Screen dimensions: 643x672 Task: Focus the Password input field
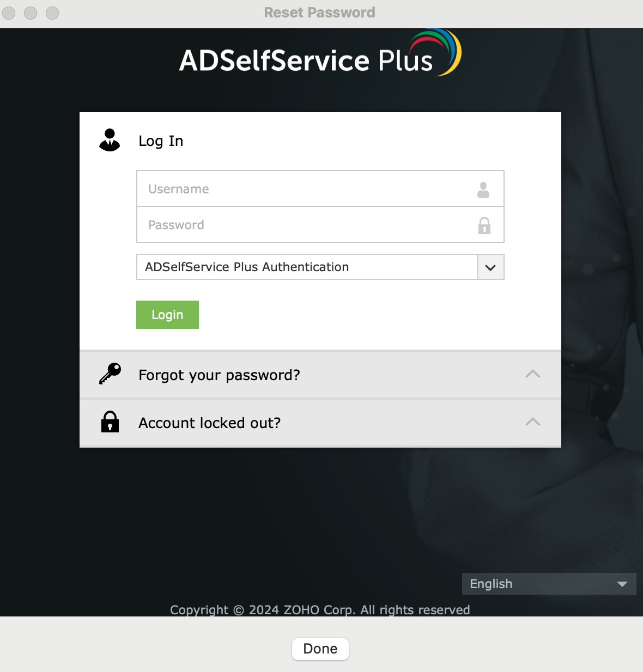click(320, 224)
